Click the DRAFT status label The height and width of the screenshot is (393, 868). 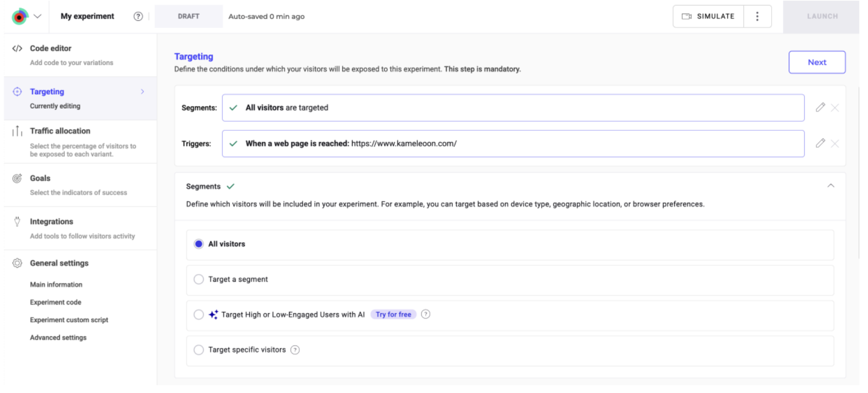point(189,16)
